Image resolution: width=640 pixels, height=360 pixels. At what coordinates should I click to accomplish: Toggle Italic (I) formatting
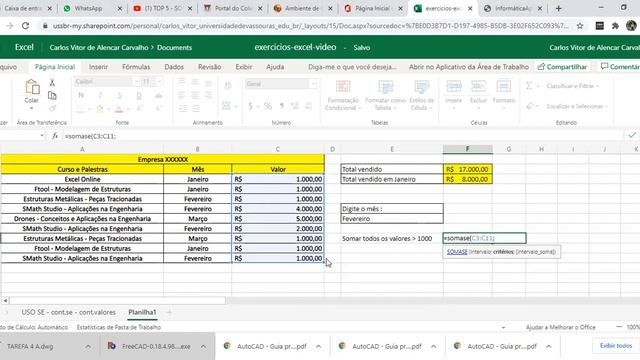click(100, 96)
